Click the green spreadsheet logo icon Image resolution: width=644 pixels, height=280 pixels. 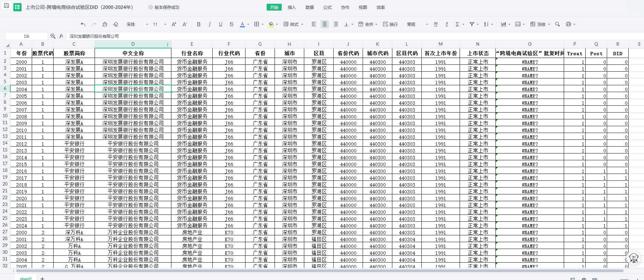(17, 7)
